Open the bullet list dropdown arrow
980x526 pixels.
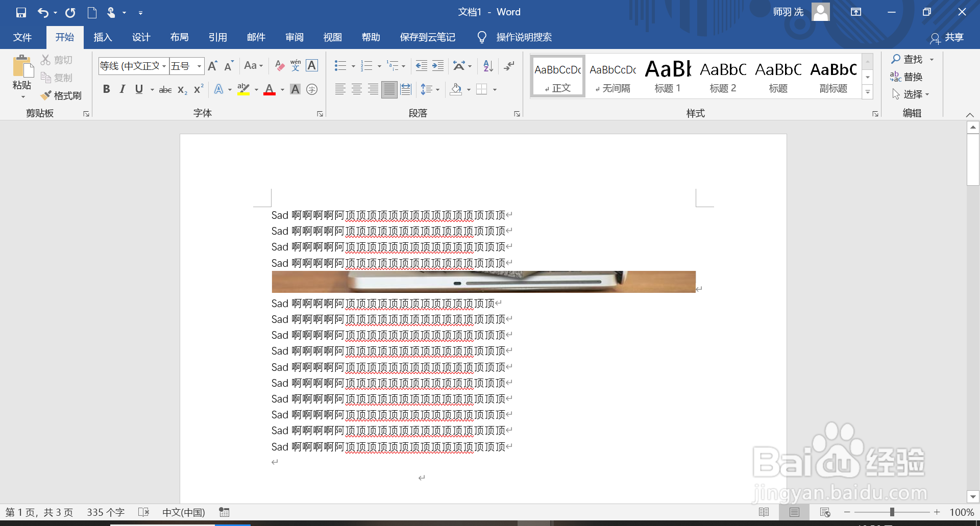[x=353, y=66]
